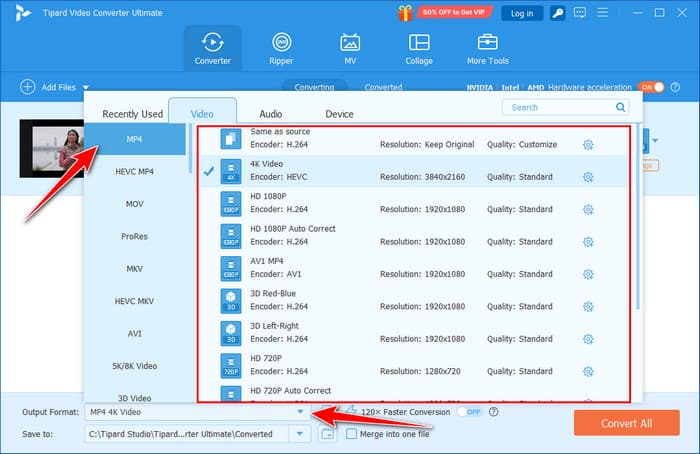Choose the AV1 MP4 preset text

pos(267,261)
